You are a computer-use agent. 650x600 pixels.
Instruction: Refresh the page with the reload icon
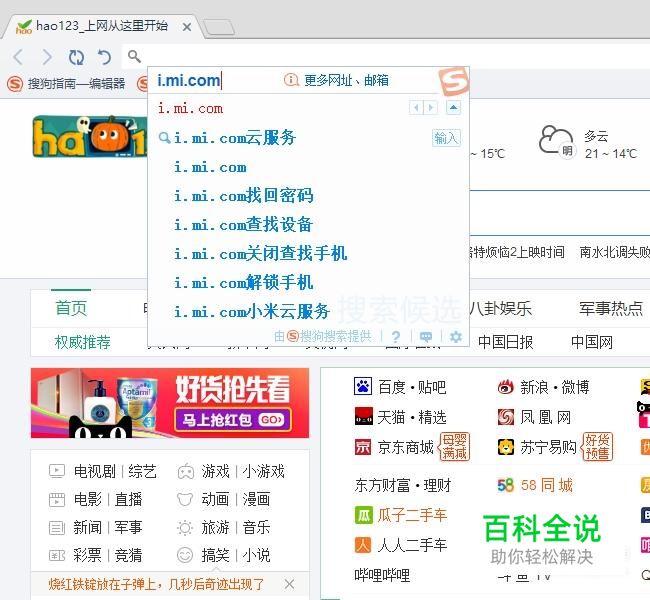pos(76,57)
